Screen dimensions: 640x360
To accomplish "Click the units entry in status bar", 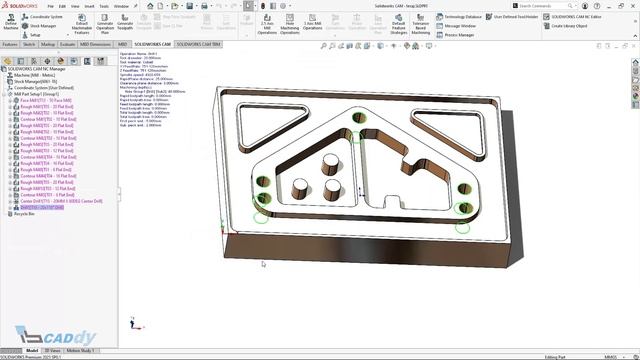I will pos(611,357).
